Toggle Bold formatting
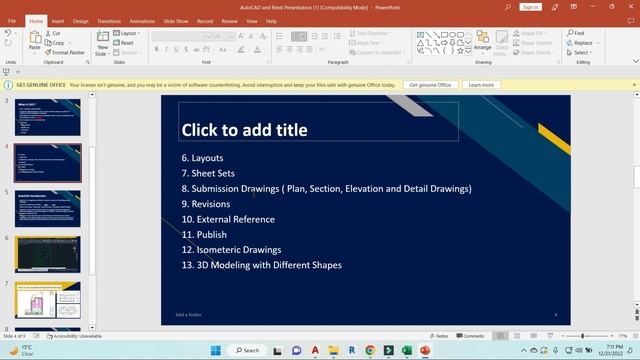This screenshot has width=640, height=360. click(x=156, y=49)
